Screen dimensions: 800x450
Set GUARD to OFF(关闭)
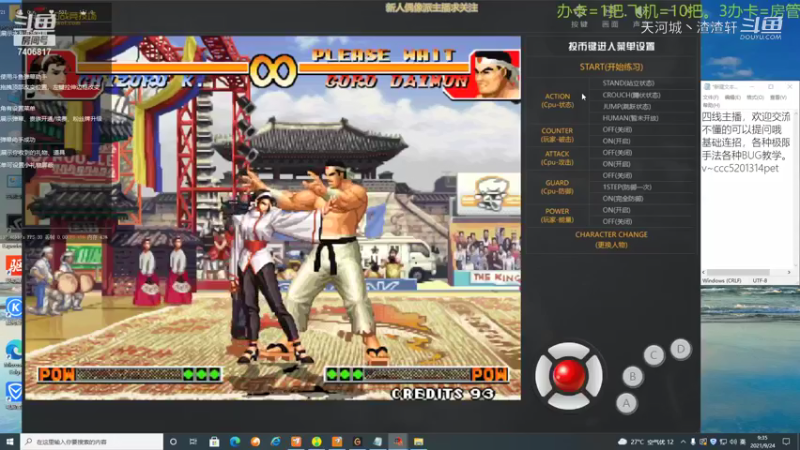point(617,176)
